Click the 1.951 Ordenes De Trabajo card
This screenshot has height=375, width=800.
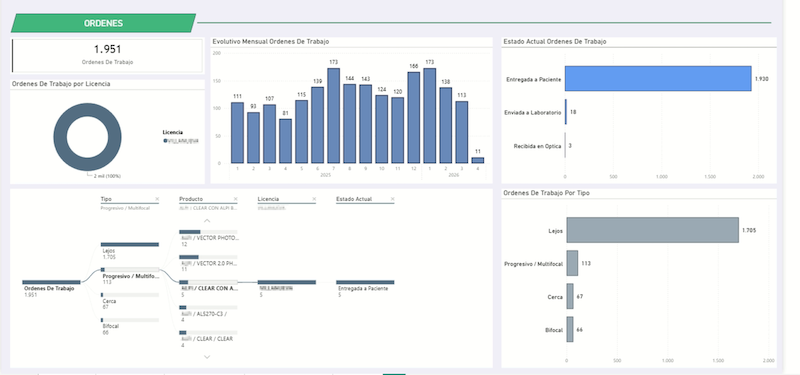click(x=107, y=56)
